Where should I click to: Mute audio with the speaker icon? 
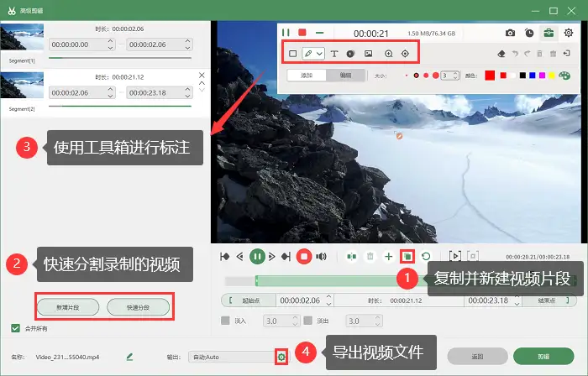coord(322,257)
